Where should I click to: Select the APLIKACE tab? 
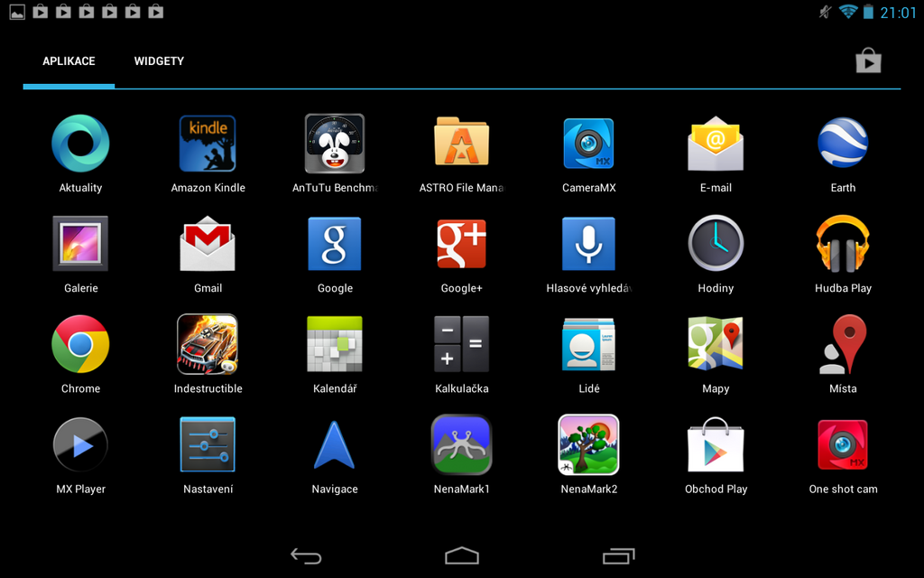[x=69, y=61]
